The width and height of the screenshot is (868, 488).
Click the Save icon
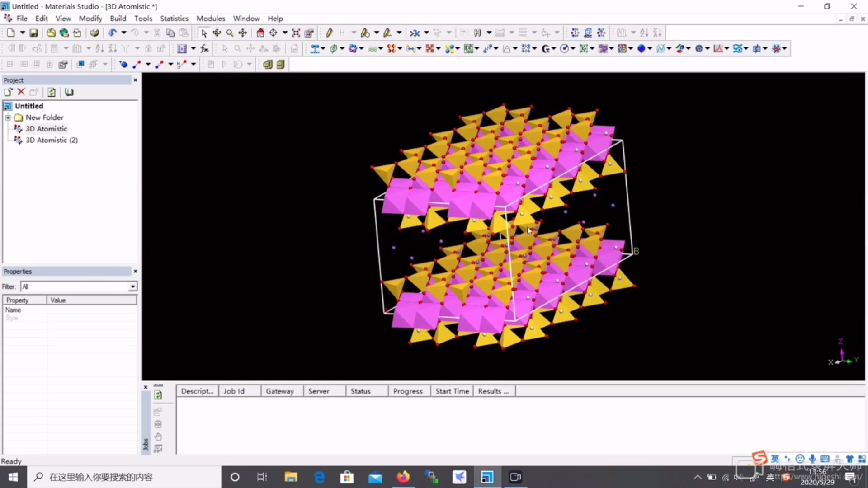[33, 33]
